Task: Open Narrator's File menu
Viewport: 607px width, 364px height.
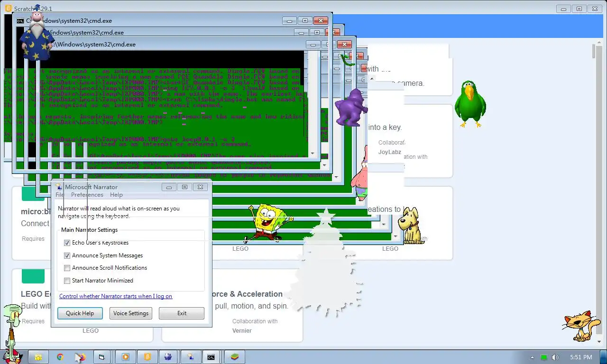Action: coord(60,195)
